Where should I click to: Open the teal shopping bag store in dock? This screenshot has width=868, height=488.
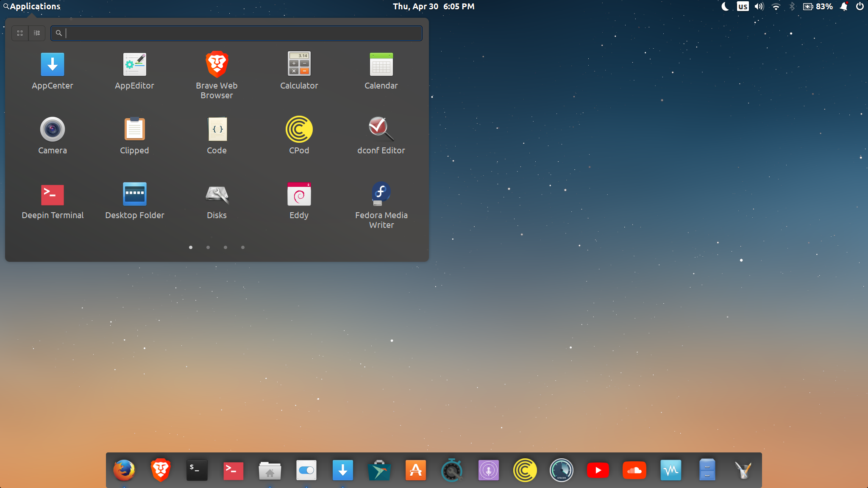(379, 470)
